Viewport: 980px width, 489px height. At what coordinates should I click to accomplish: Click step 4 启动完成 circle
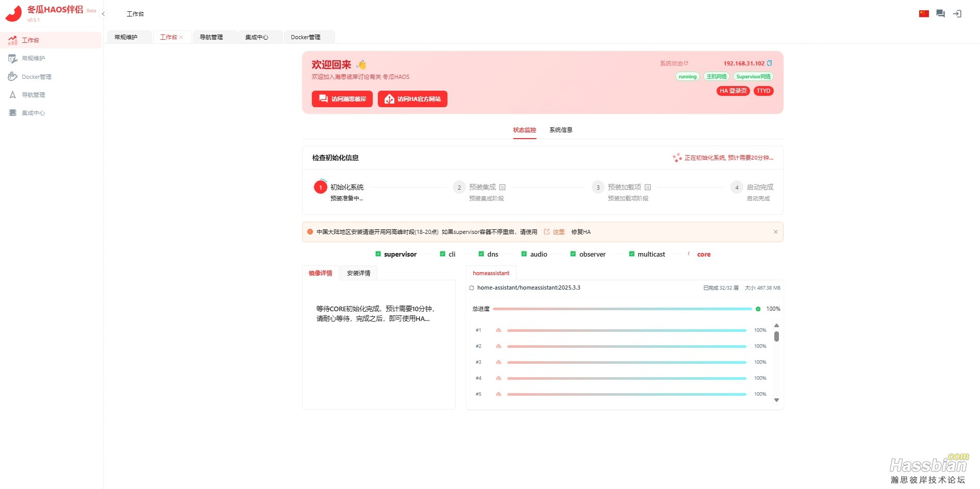click(x=737, y=188)
